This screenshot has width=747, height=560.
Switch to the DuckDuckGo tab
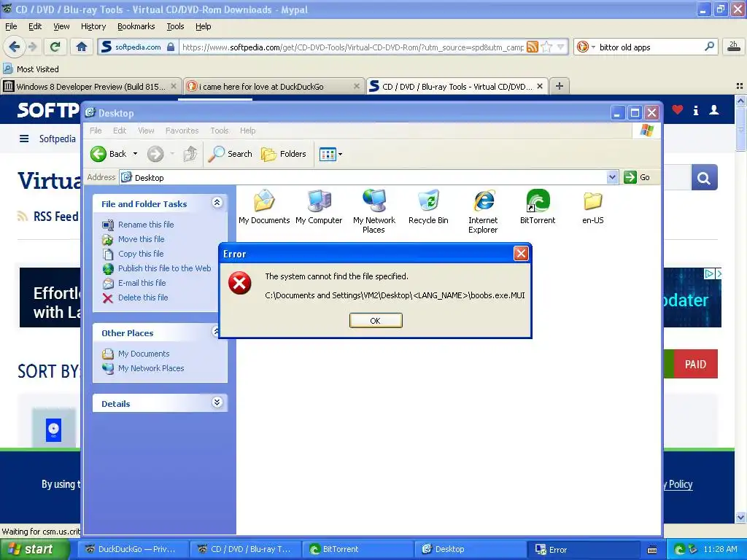click(x=273, y=87)
